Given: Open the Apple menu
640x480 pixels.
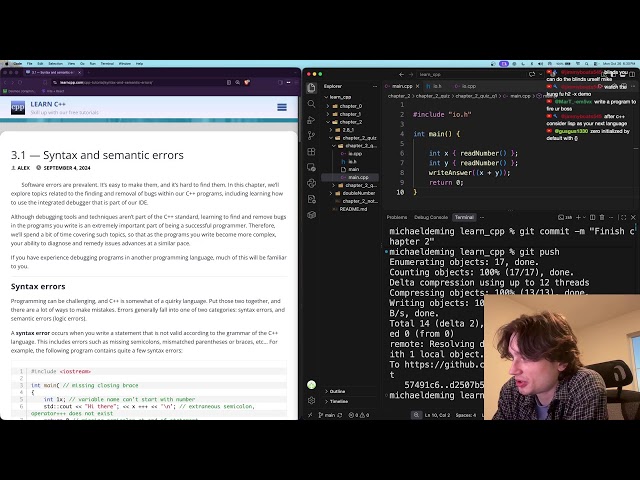Looking at the screenshot, I should [x=7, y=64].
